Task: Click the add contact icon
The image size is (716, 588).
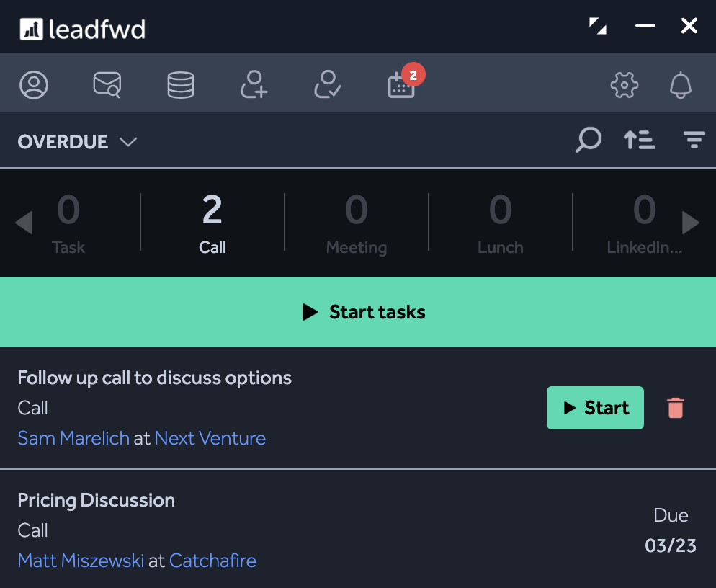Action: (x=254, y=84)
